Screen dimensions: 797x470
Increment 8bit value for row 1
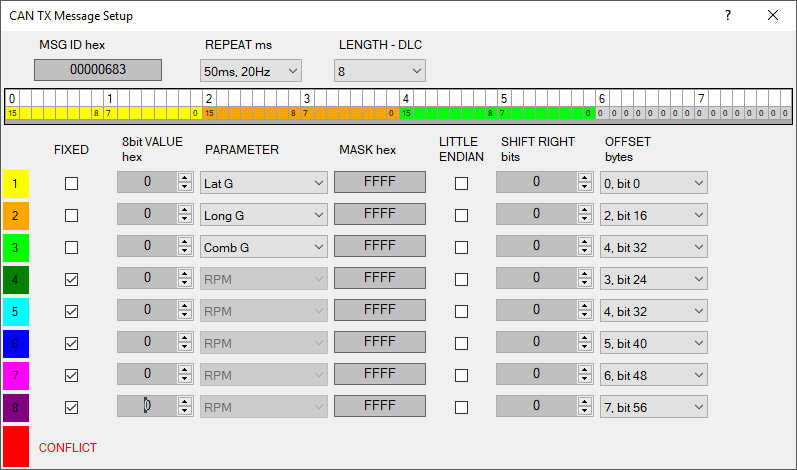pyautogui.click(x=184, y=178)
